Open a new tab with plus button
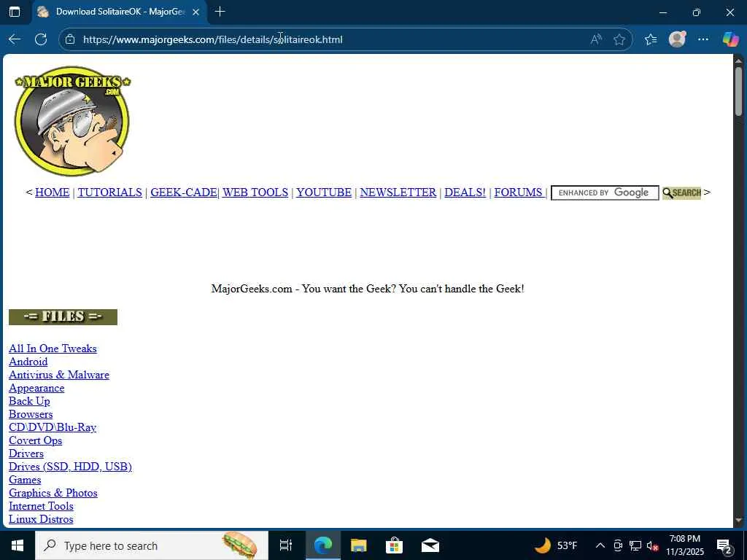The image size is (747, 560). [x=220, y=12]
